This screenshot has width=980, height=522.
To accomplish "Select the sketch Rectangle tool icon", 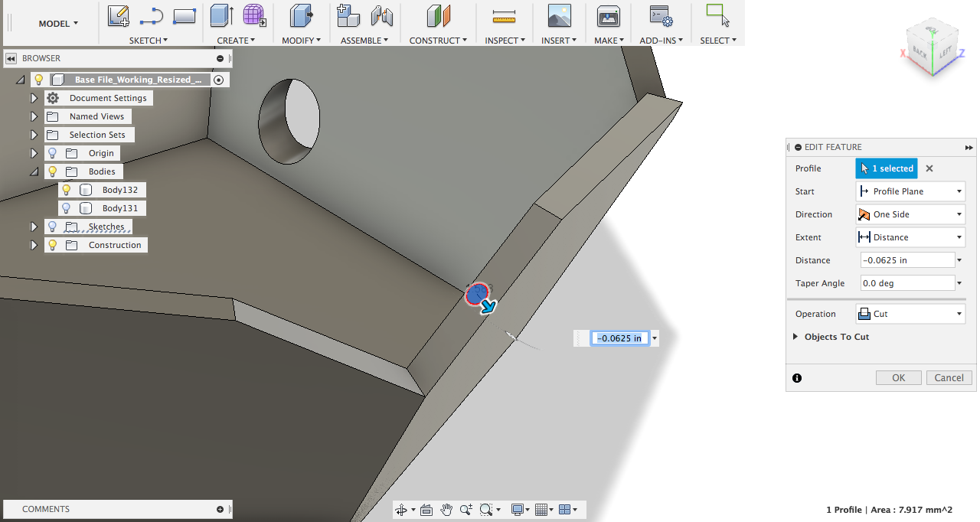I will click(185, 15).
